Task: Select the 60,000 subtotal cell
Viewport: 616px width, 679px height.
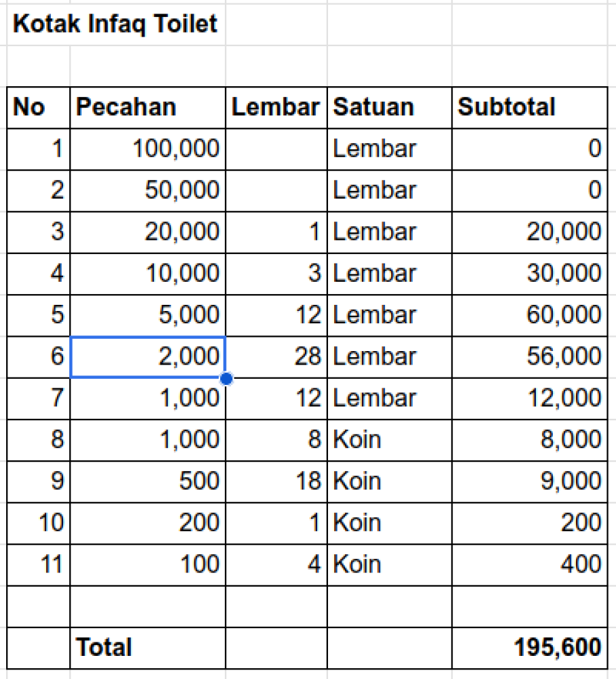Action: pos(530,315)
